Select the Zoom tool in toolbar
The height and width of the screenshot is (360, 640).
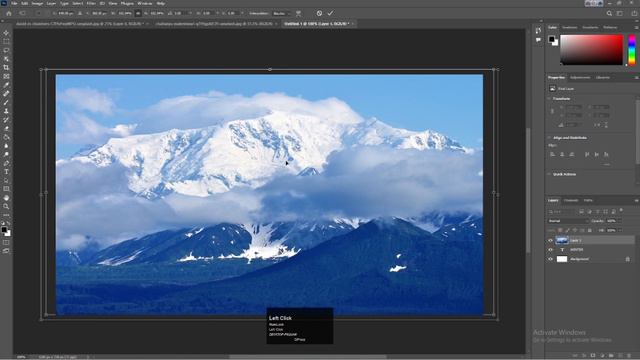[6, 207]
